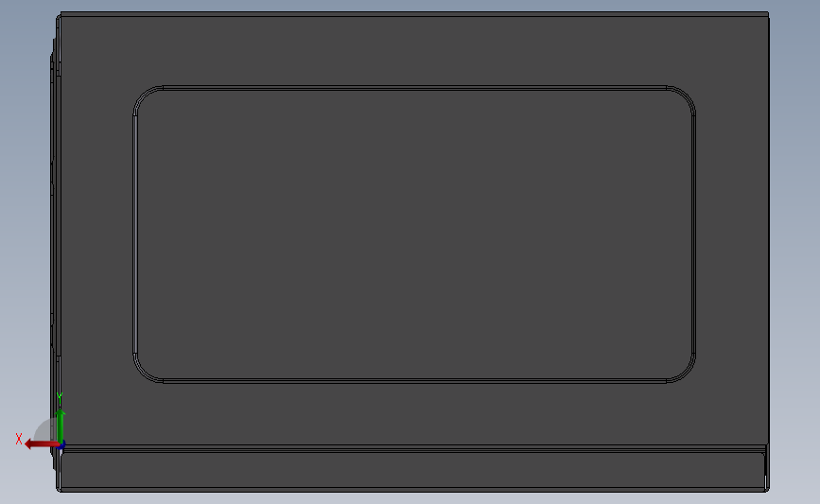Select the blue Z axis origin dot

(61, 445)
